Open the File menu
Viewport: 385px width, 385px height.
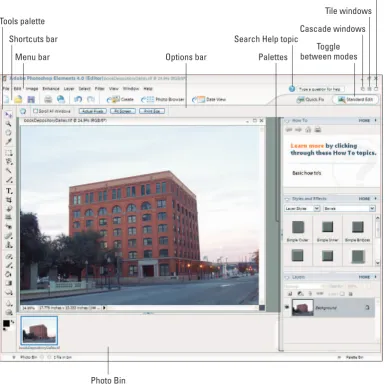(x=6, y=89)
